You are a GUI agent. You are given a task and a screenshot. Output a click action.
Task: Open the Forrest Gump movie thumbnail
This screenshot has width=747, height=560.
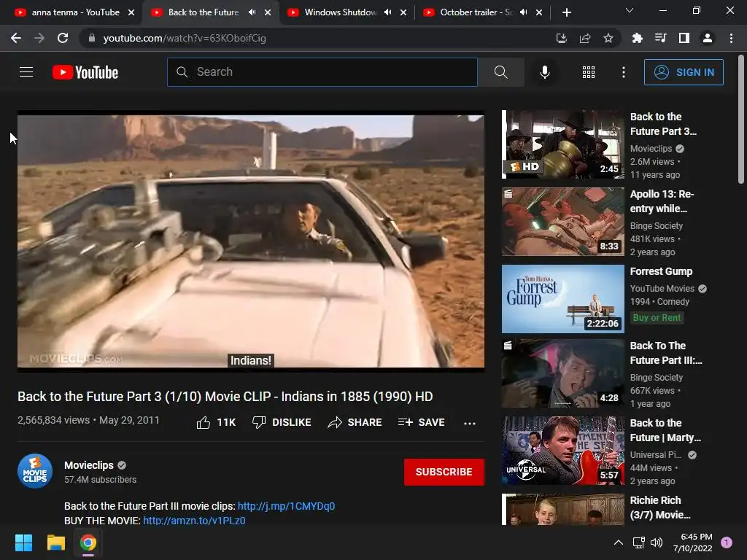pyautogui.click(x=563, y=299)
